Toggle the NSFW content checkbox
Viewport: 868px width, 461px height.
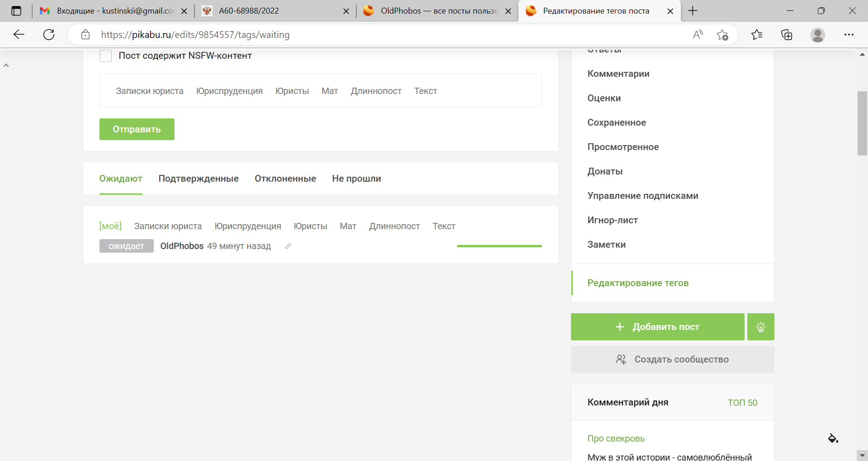105,56
